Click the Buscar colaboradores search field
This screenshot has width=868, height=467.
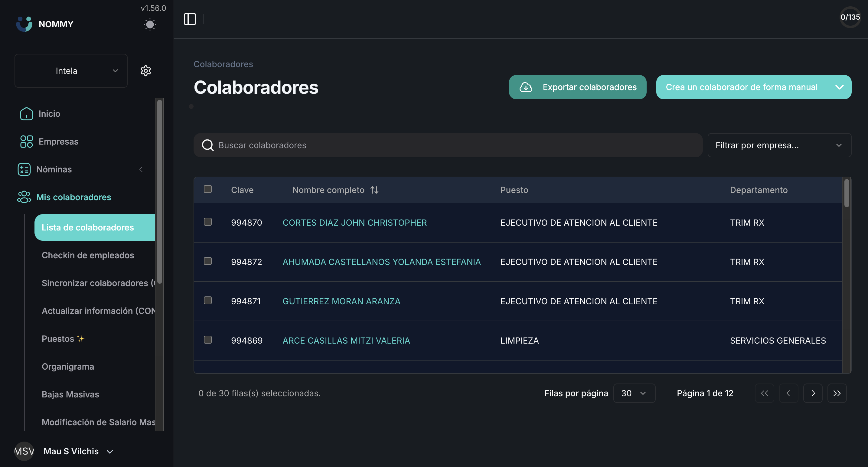tap(448, 145)
